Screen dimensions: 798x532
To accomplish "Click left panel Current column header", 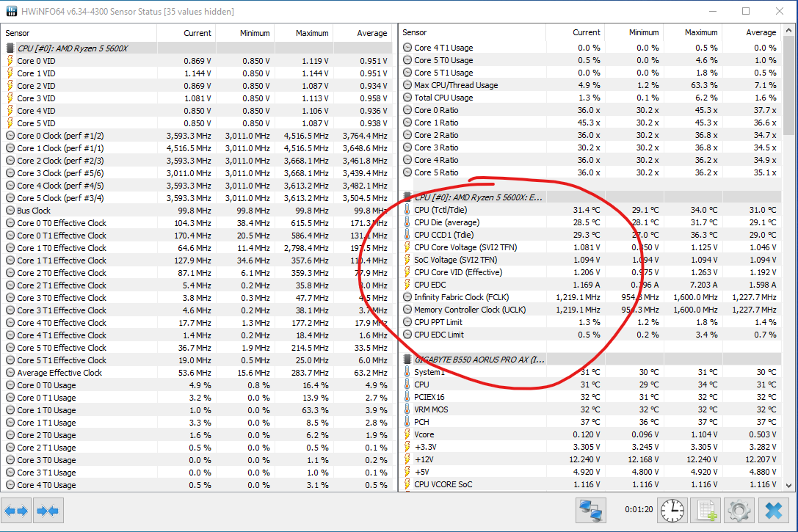I will (x=186, y=33).
